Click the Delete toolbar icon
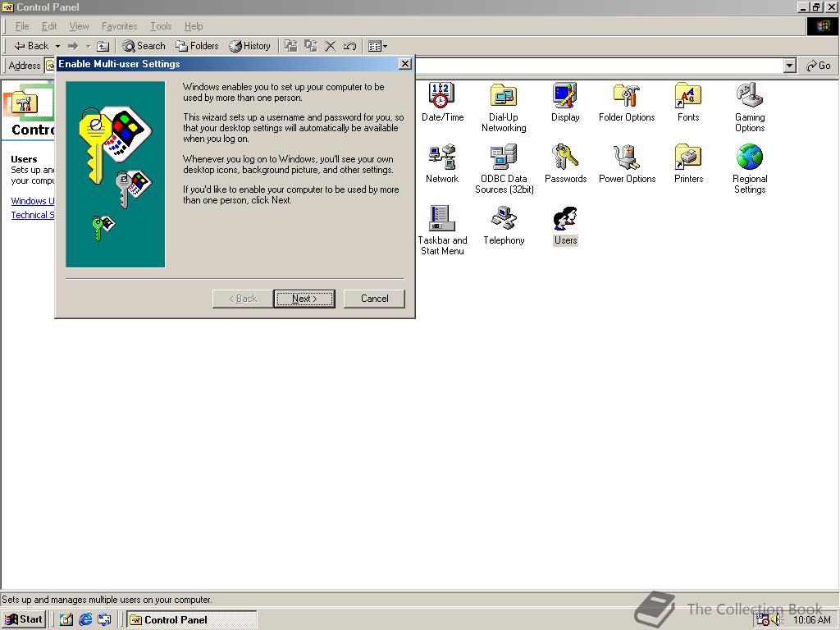The image size is (840, 630). [x=330, y=46]
